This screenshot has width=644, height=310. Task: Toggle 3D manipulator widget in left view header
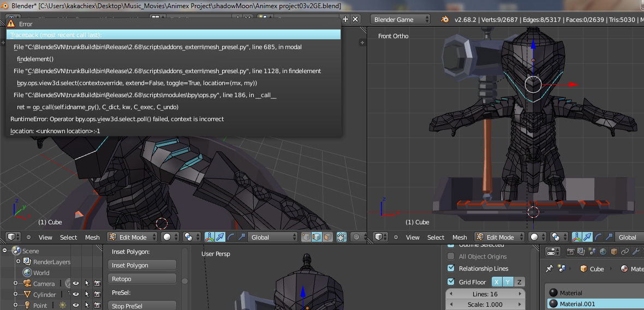click(x=210, y=237)
